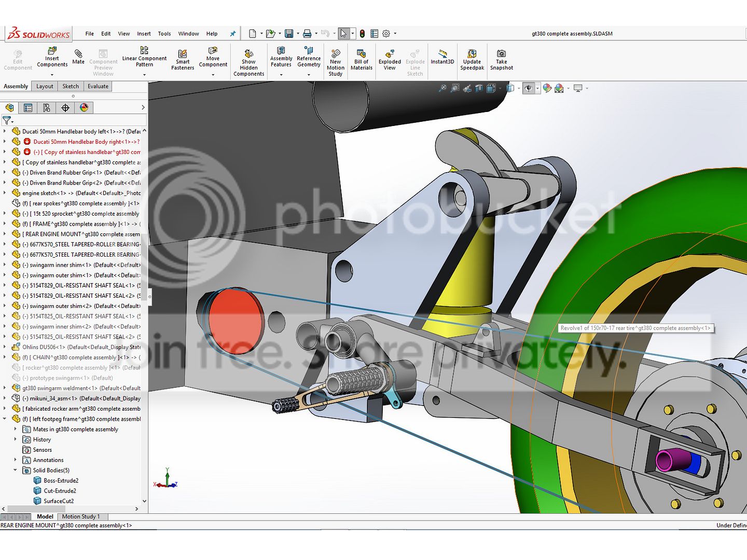This screenshot has height=560, width=747.
Task: Save using the floppy disk icon
Action: [289, 34]
